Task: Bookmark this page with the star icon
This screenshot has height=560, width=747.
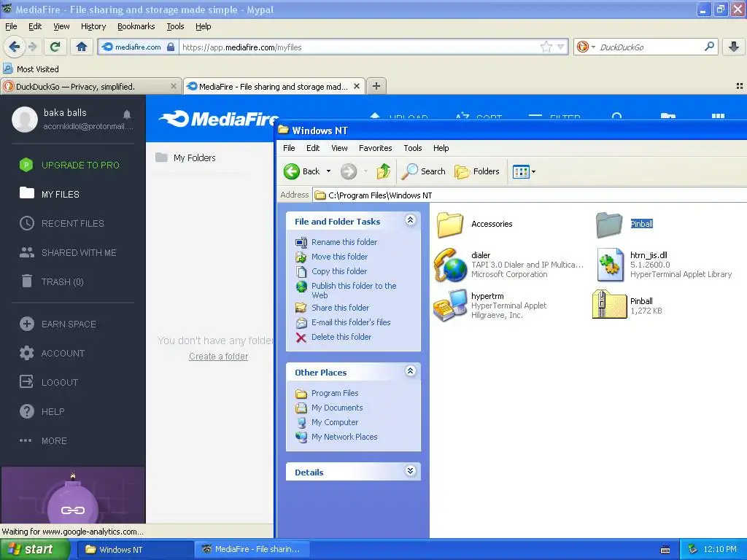Action: pyautogui.click(x=546, y=47)
